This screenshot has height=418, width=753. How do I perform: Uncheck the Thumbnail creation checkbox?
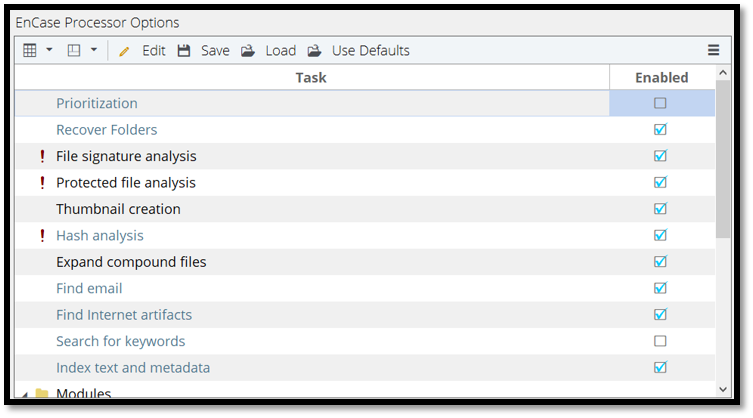point(660,209)
